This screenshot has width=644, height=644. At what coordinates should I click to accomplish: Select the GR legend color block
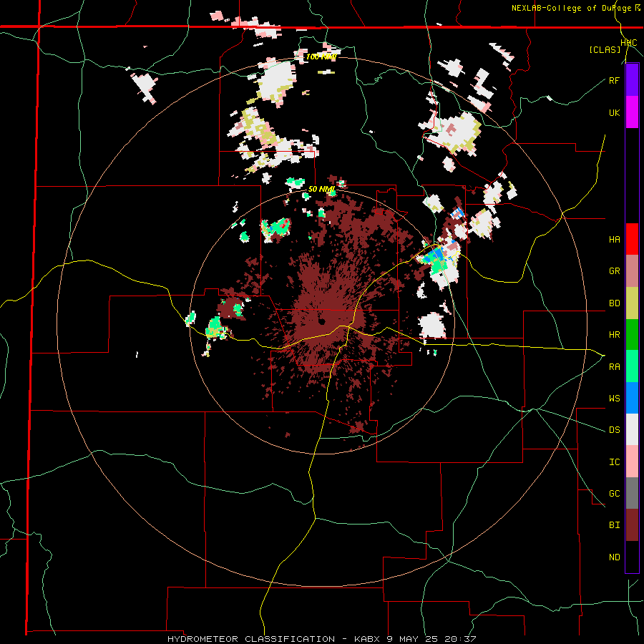coord(632,271)
